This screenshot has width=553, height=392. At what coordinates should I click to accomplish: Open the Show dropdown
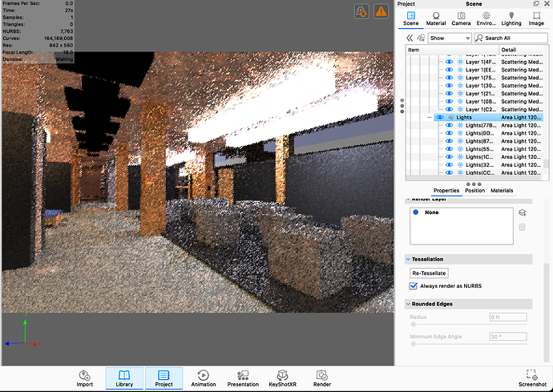(x=450, y=38)
